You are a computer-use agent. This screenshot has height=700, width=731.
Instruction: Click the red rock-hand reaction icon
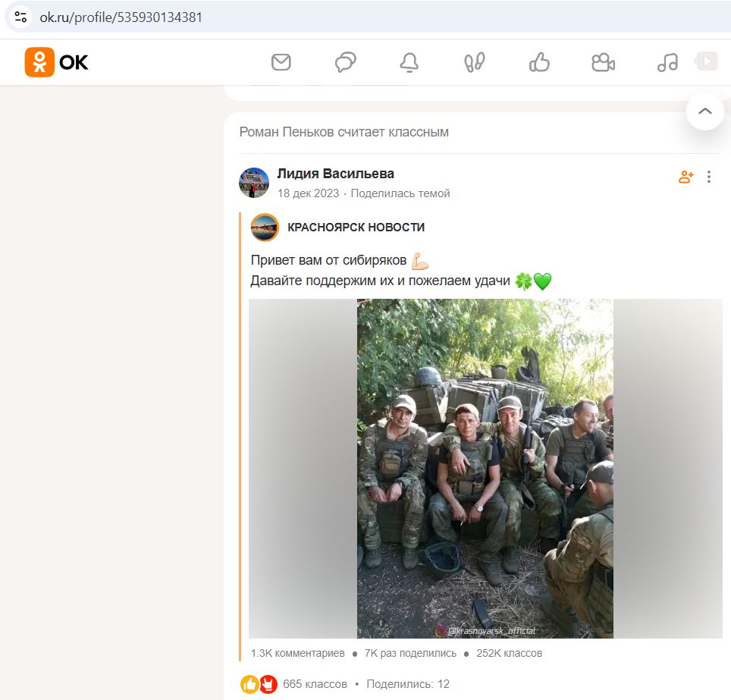coord(268,684)
